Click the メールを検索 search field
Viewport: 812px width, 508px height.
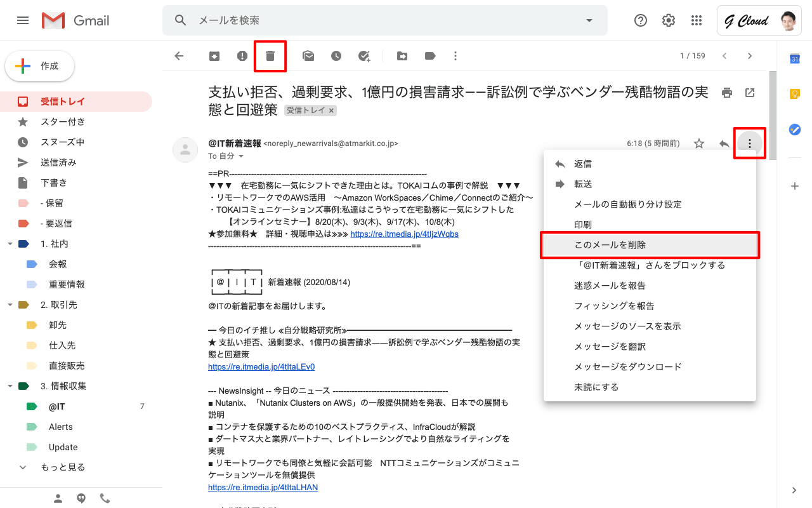click(381, 20)
